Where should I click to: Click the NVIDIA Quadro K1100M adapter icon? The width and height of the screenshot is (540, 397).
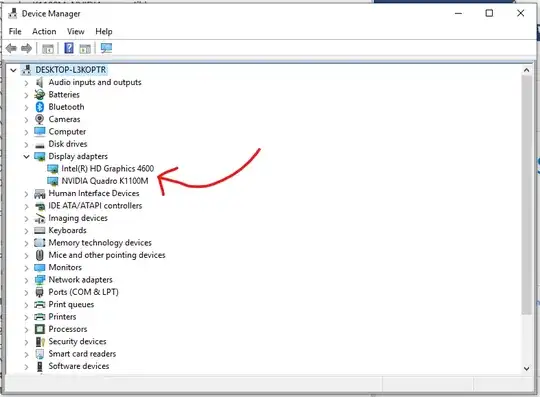click(x=53, y=181)
